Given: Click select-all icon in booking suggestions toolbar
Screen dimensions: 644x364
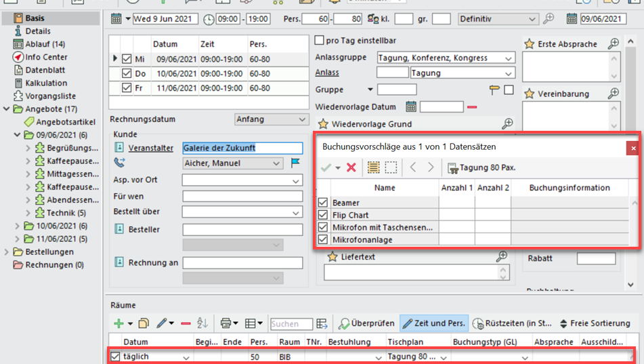Looking at the screenshot, I should 373,167.
